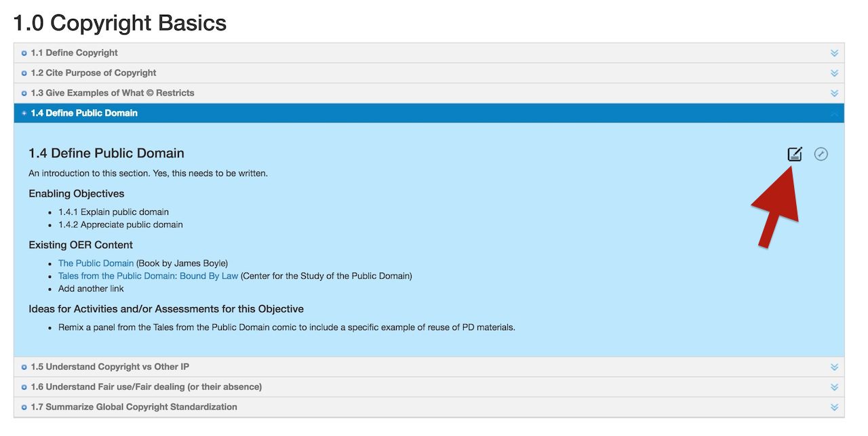Click the circled wrench icon beside the edit icon
Screen dimensions: 868x436
[x=821, y=154]
